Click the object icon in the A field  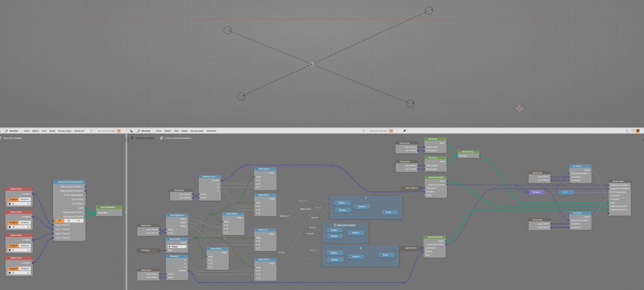10,204
